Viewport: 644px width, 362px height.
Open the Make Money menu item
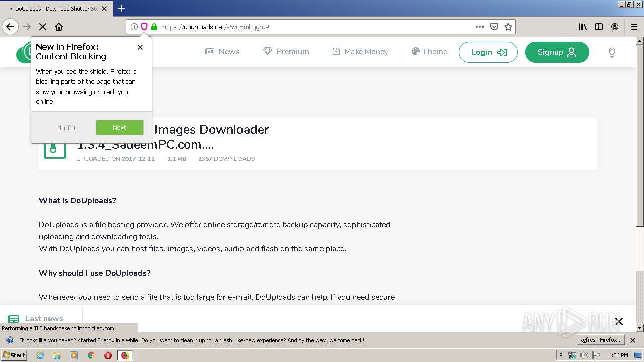click(360, 51)
